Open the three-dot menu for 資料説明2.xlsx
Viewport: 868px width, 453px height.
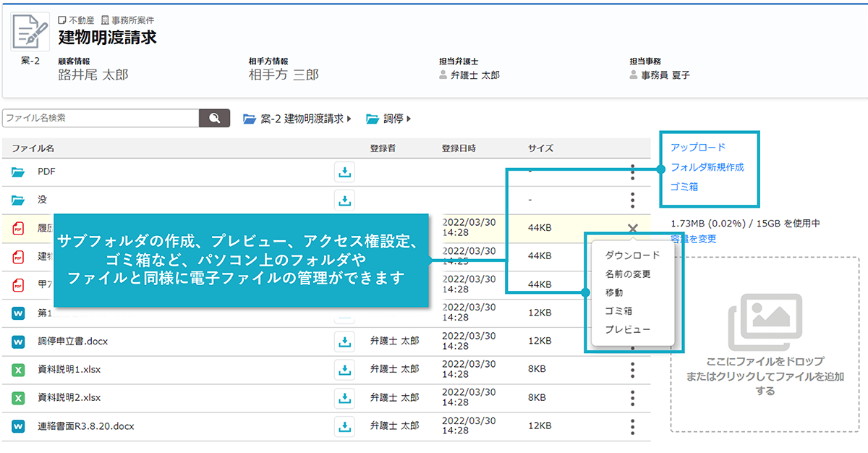(x=633, y=398)
